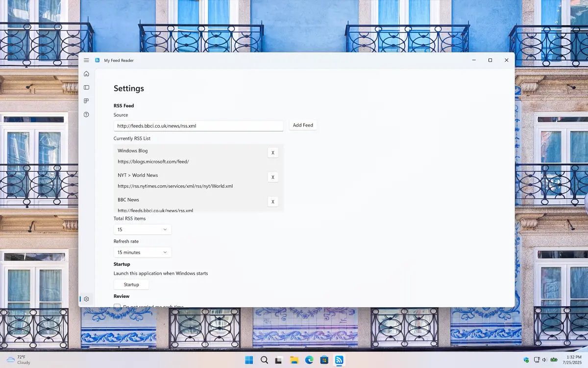Open the Windows Start menu
The image size is (588, 368).
coord(249,360)
